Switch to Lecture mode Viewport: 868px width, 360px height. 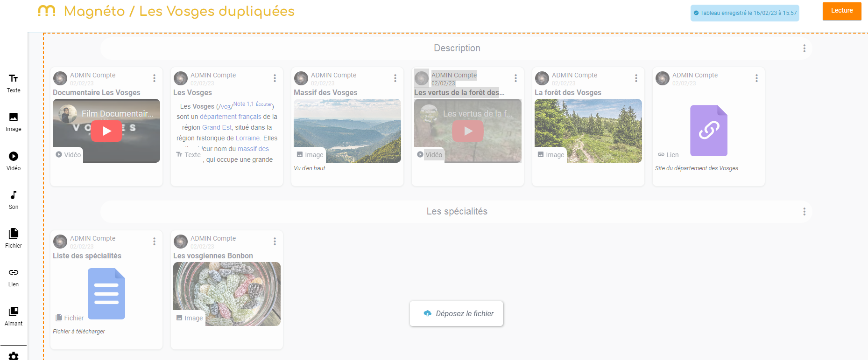(x=841, y=11)
